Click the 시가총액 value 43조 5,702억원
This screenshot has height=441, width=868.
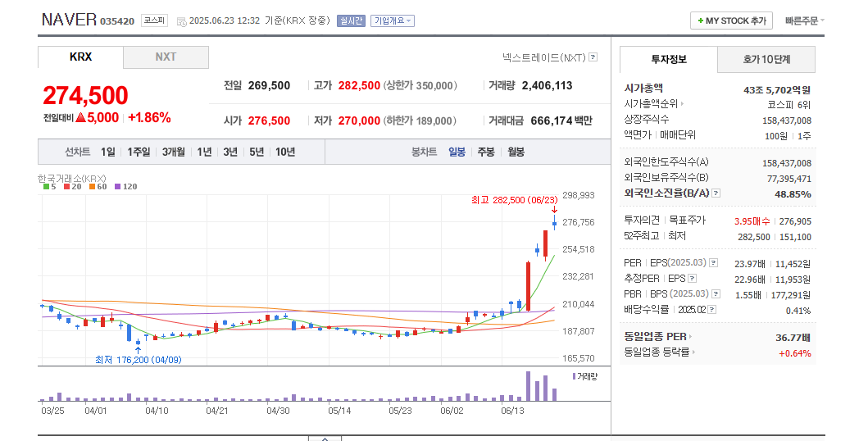click(x=777, y=89)
